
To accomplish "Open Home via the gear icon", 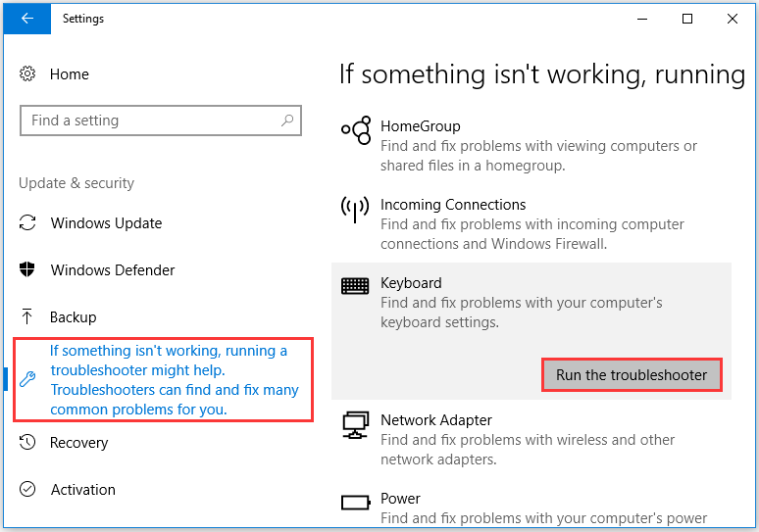I will click(x=27, y=74).
